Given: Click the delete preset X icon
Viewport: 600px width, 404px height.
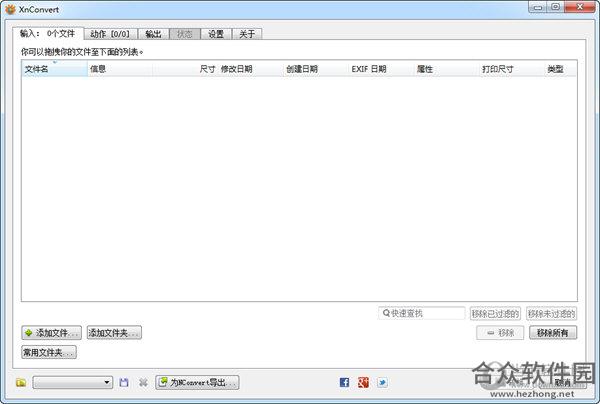Looking at the screenshot, I should pyautogui.click(x=143, y=382).
